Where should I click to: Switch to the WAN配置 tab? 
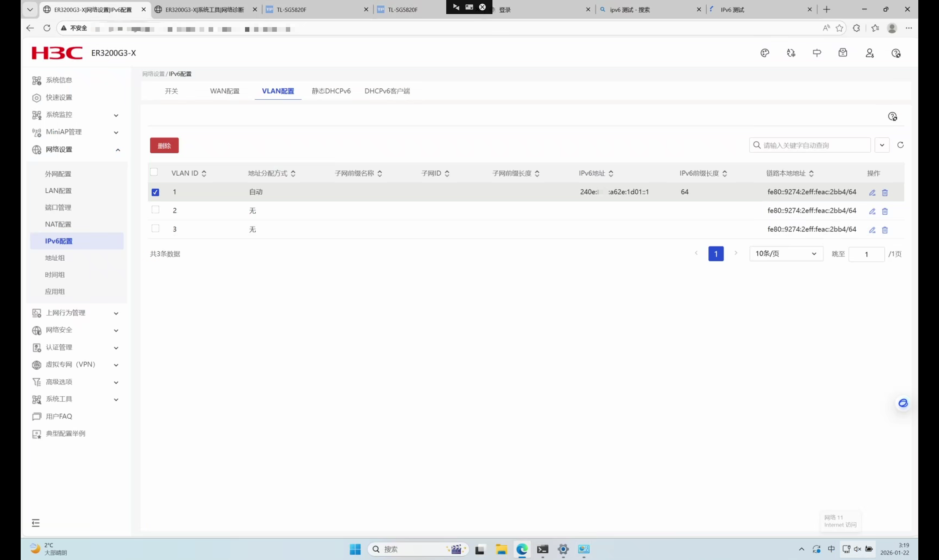coord(225,91)
